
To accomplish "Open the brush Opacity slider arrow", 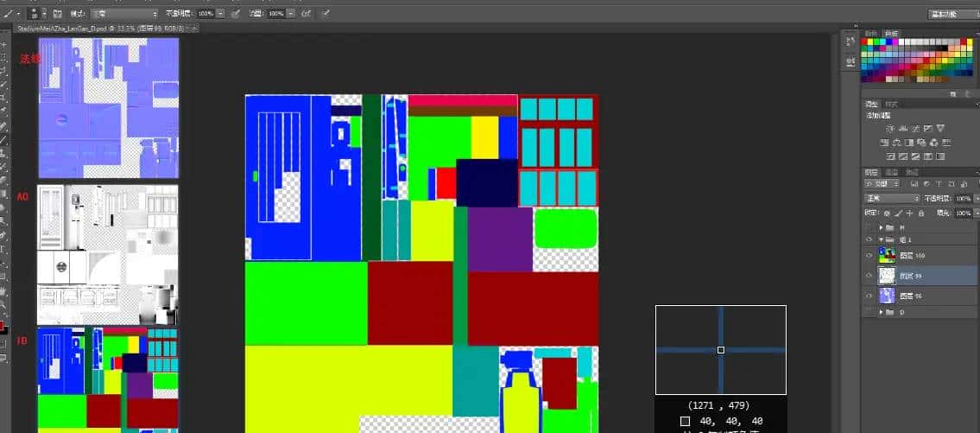I will pyautogui.click(x=221, y=13).
